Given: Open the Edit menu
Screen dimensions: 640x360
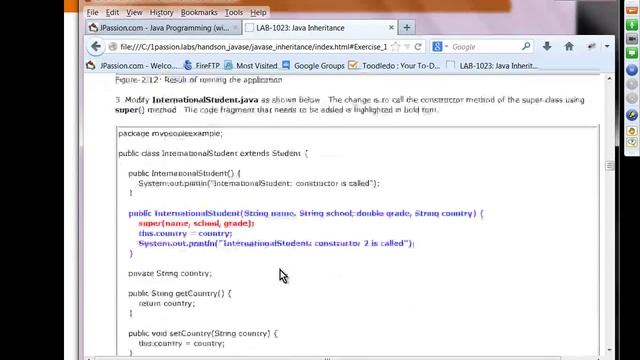Looking at the screenshot, I should (x=112, y=12).
